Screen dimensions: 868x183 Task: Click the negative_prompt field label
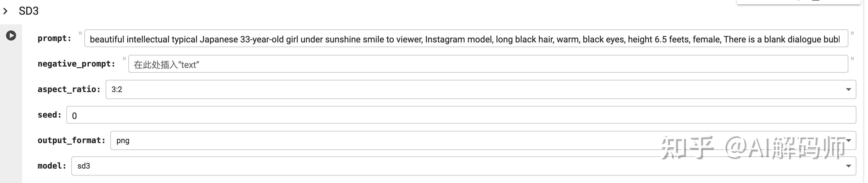pos(76,64)
